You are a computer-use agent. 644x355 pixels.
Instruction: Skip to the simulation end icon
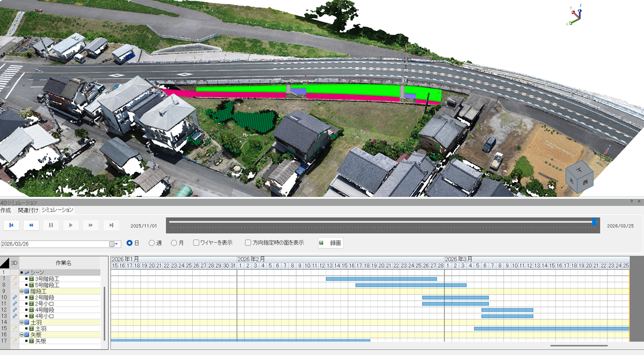coord(111,225)
